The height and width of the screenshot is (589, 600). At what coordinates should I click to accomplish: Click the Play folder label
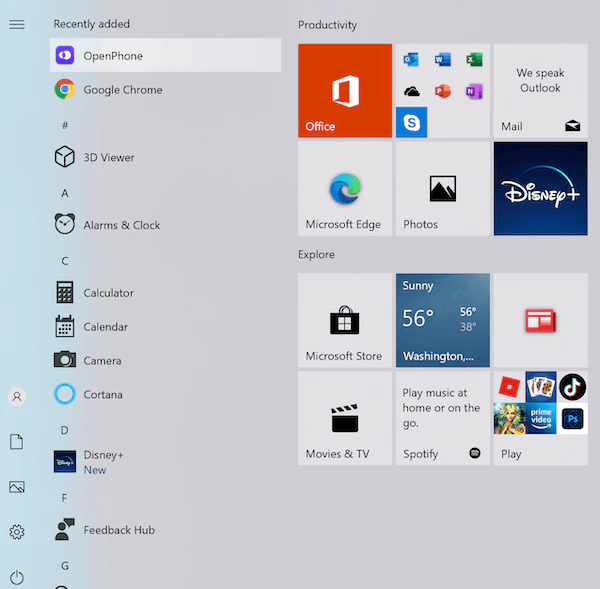click(511, 454)
